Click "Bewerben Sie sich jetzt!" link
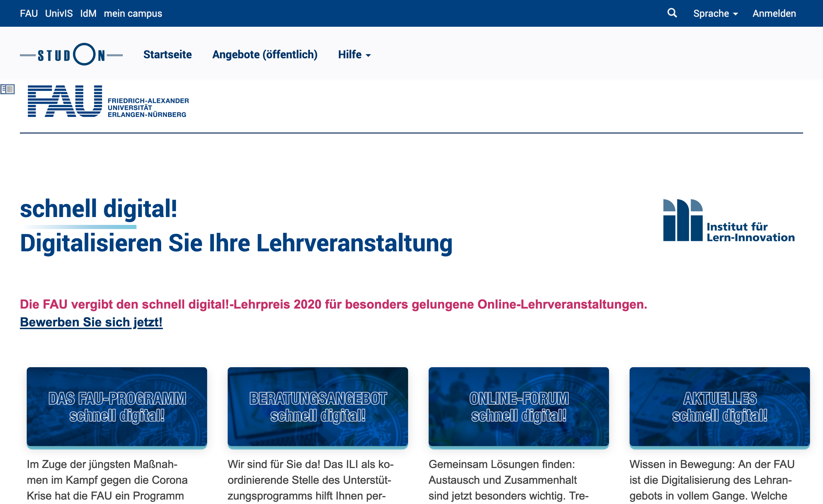823x504 pixels. [x=91, y=322]
